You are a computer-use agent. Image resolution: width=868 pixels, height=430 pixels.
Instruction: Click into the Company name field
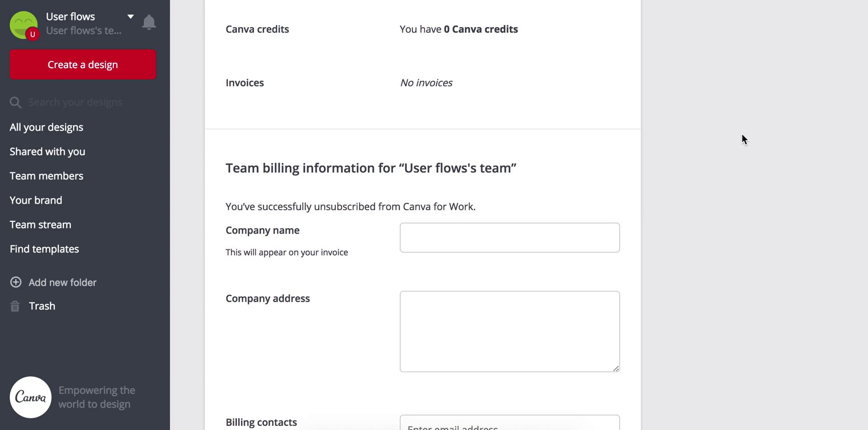pos(509,238)
